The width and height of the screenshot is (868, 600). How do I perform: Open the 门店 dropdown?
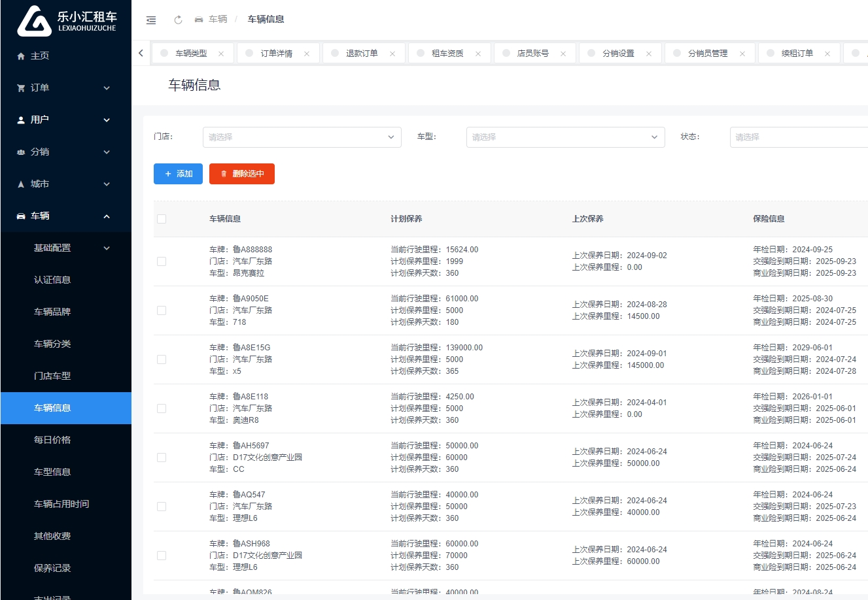302,137
